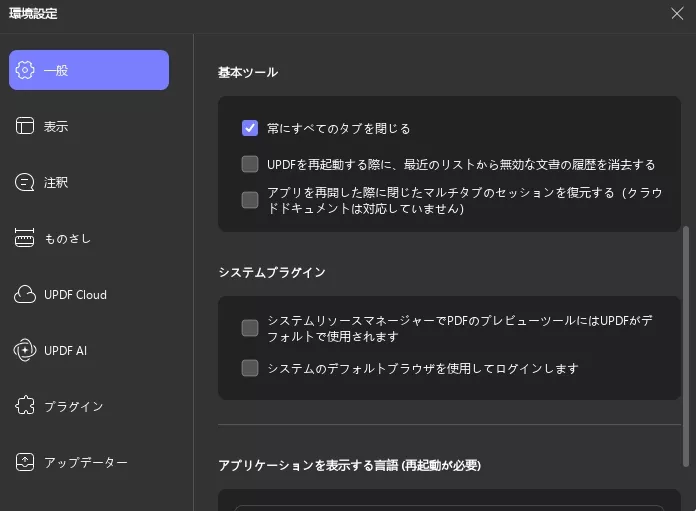Click the gear icon for 一般 settings
Viewport: 696px width, 511px height.
click(x=25, y=70)
